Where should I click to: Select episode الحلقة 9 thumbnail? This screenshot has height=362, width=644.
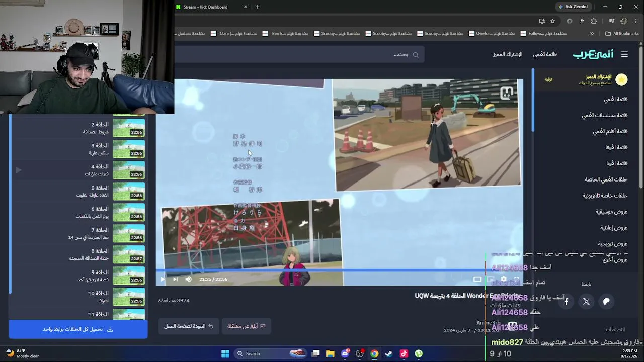click(x=128, y=276)
